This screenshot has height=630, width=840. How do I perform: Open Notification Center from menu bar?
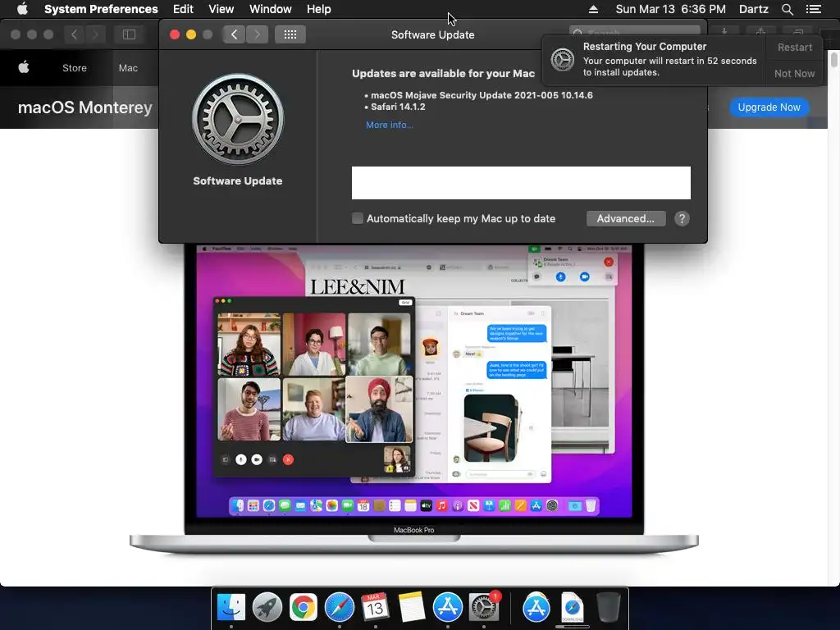coord(813,9)
